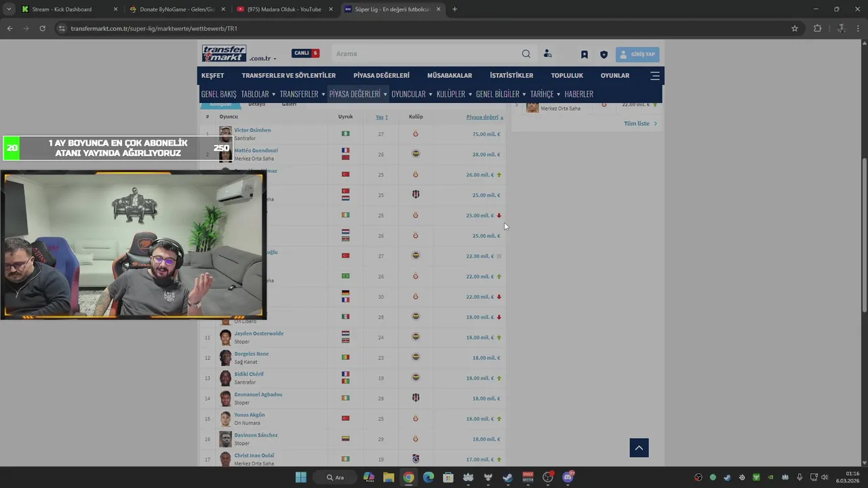Click the magnifier search icon

tap(526, 54)
